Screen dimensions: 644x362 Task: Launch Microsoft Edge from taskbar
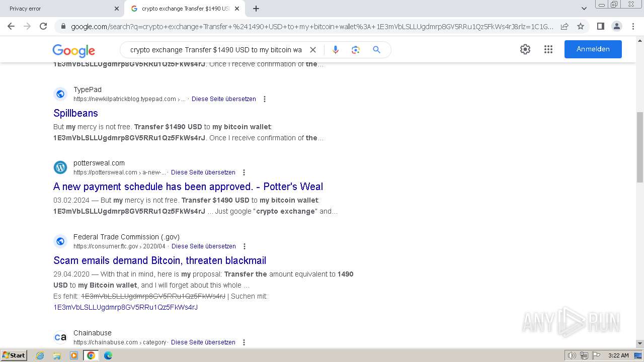pyautogui.click(x=108, y=355)
